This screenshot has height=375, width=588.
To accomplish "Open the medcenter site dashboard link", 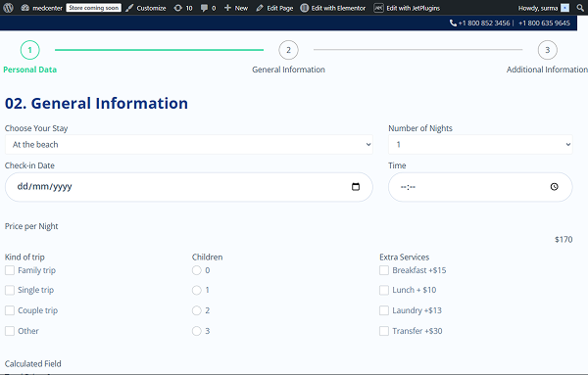I will (41, 8).
